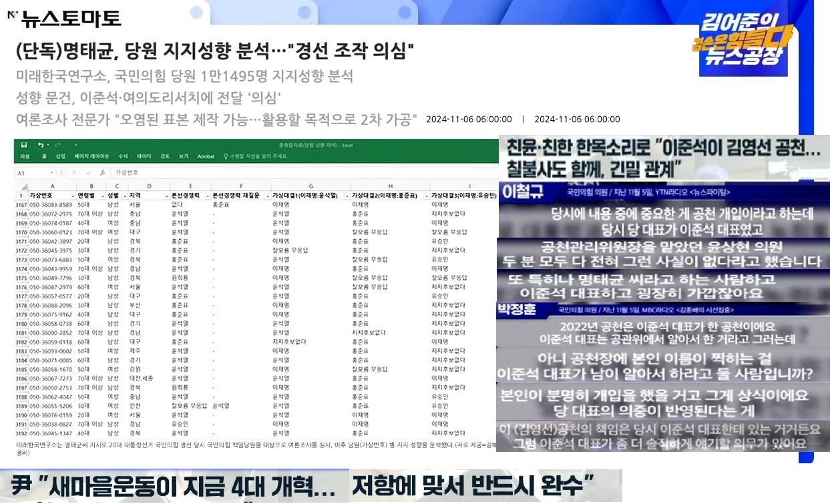Click the Redo arrow in Excel title bar
The height and width of the screenshot is (504, 830).
pos(57,145)
